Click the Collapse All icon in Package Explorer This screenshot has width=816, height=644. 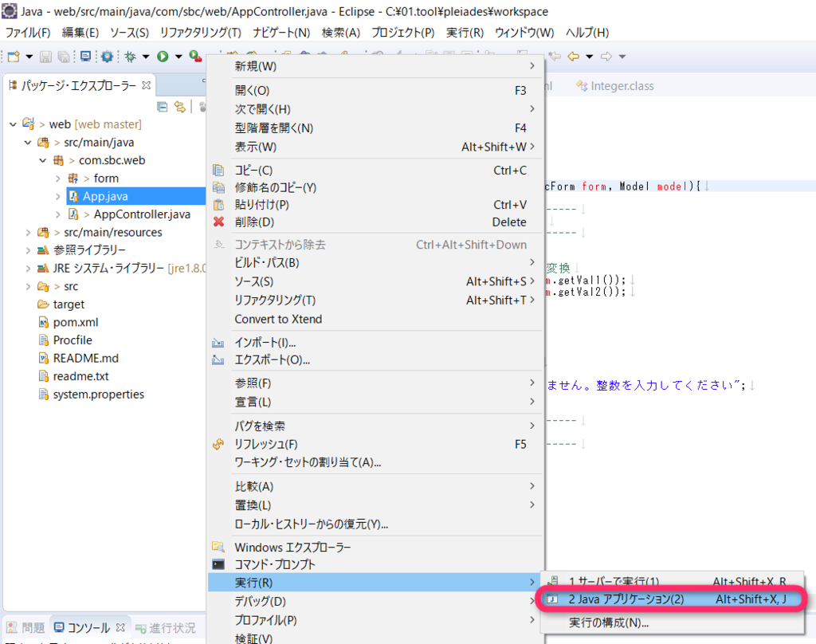(x=163, y=107)
